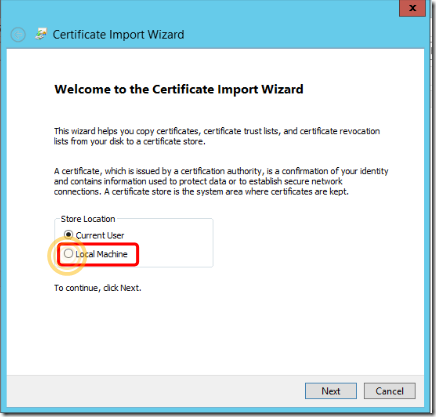
Task: Click the paragraph starting 'This wizard helps you copy'
Action: 217,136
